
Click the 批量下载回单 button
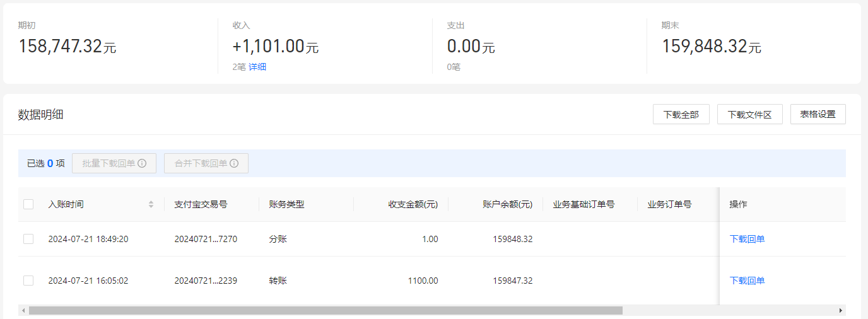click(x=114, y=163)
